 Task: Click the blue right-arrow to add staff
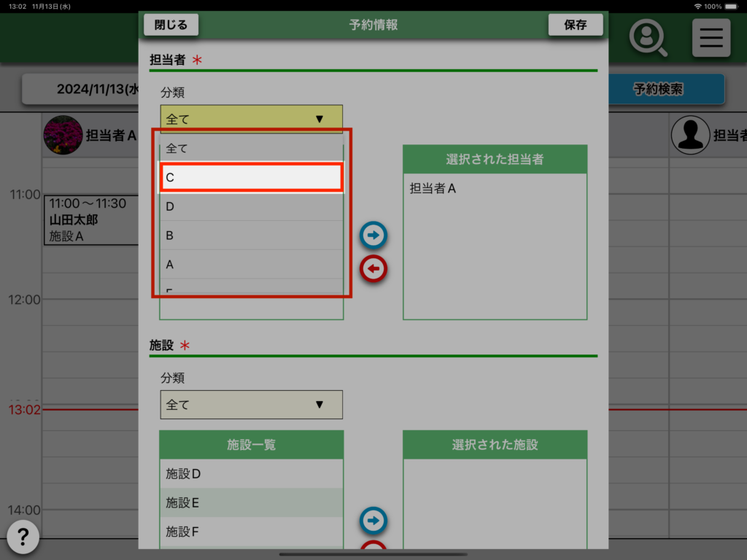pyautogui.click(x=373, y=236)
